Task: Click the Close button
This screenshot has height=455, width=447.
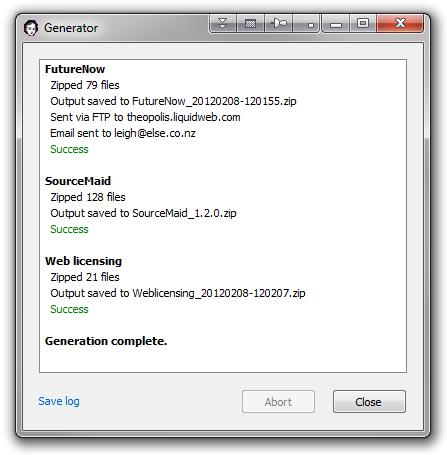Action: click(369, 402)
